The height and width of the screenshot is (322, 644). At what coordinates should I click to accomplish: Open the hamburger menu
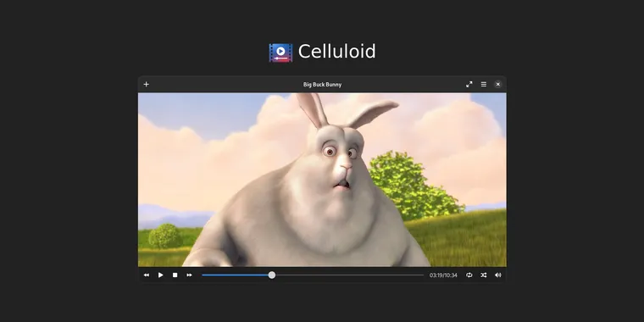click(483, 84)
